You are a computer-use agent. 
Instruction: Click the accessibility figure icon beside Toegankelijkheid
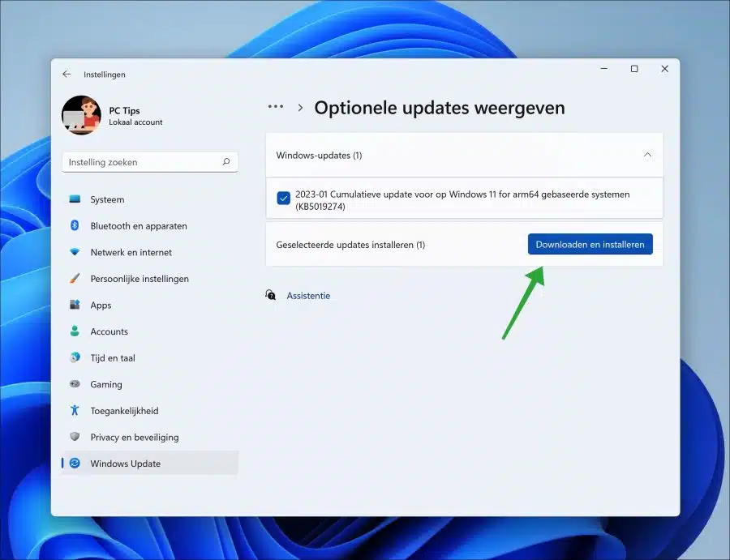[75, 410]
